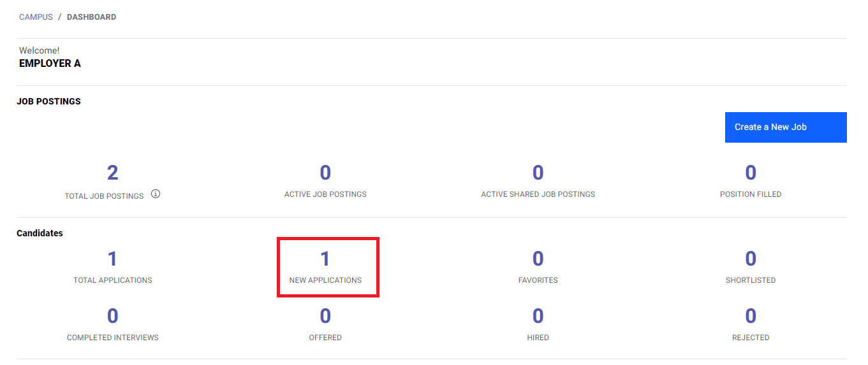Click the POSITION FILLED label
The image size is (868, 365).
(x=751, y=194)
